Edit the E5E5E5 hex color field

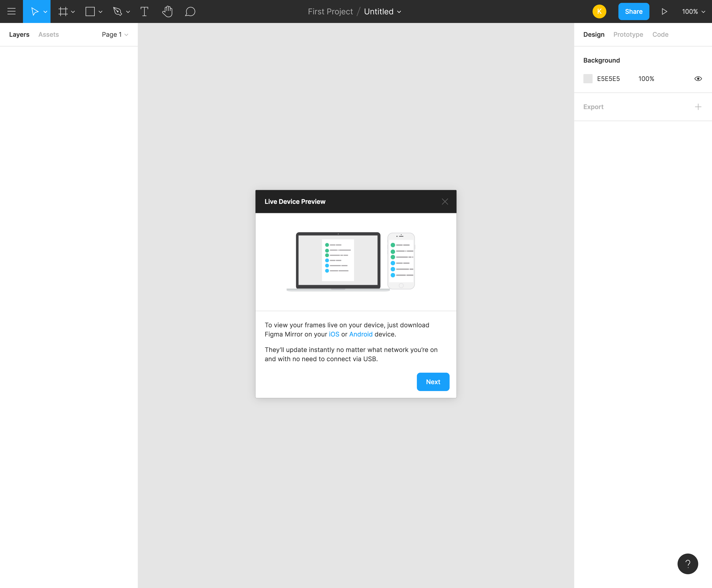click(x=608, y=79)
